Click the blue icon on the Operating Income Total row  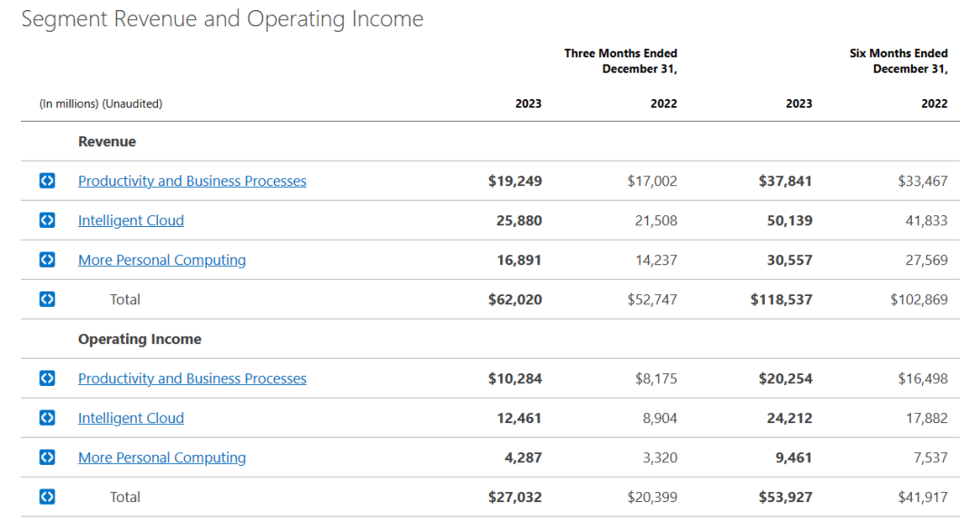click(x=47, y=497)
